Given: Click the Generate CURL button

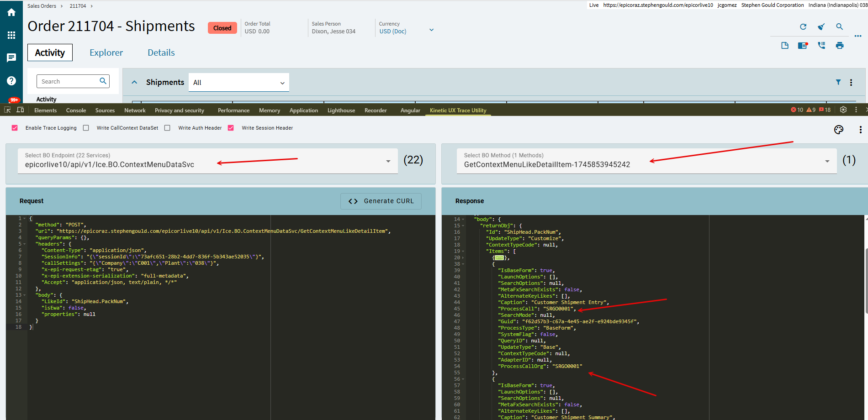Looking at the screenshot, I should (x=381, y=201).
